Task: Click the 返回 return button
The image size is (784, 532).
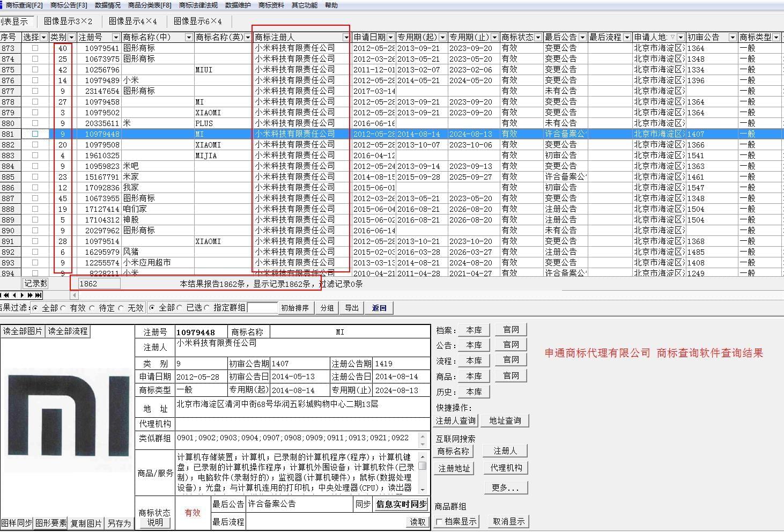Action: point(379,308)
